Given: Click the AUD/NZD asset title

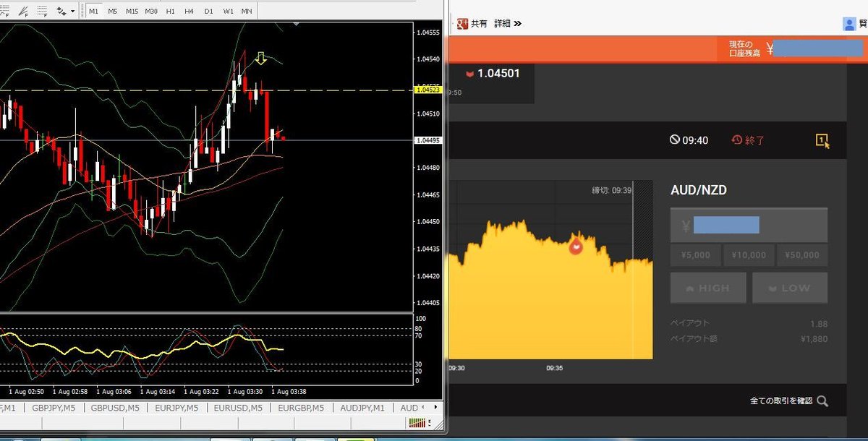Looking at the screenshot, I should click(x=699, y=190).
